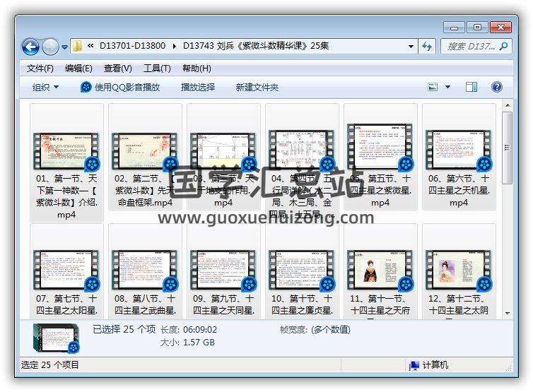Screen dimensions: 533x392
Task: Select video 05、第五节 紫微星 thumbnail
Action: tap(380, 147)
